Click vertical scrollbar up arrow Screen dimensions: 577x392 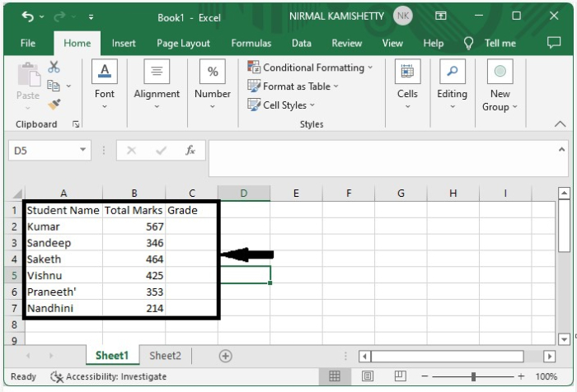click(564, 193)
